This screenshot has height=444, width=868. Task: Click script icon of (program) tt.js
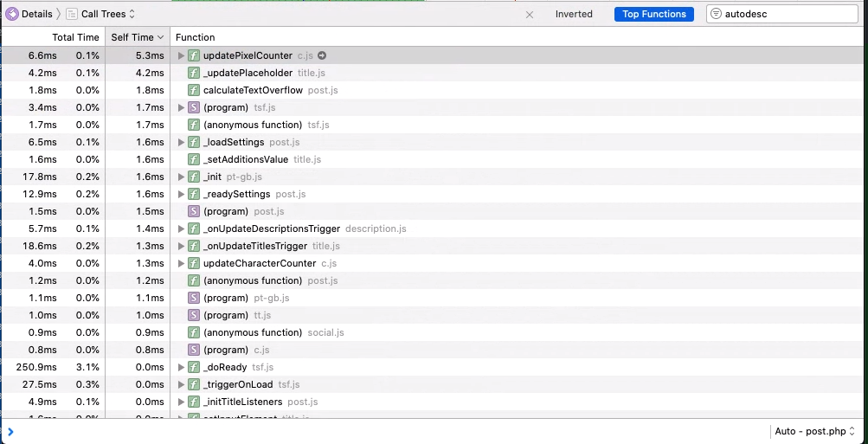pos(193,315)
